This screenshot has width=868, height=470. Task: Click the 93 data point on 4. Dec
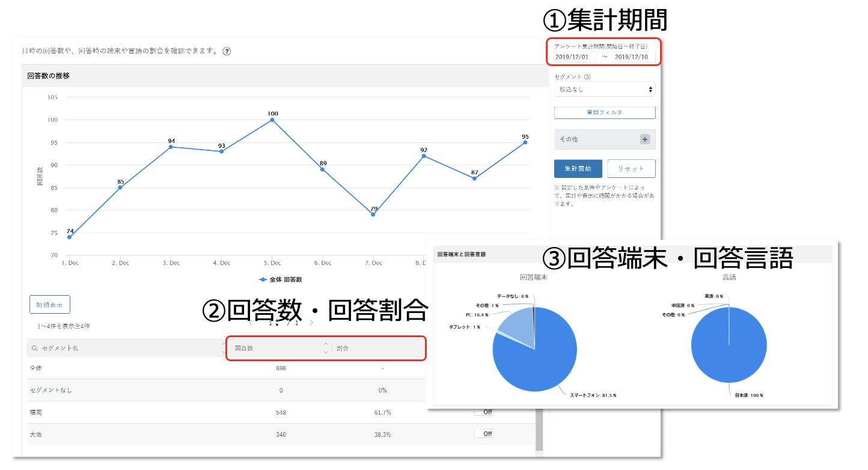click(x=222, y=151)
